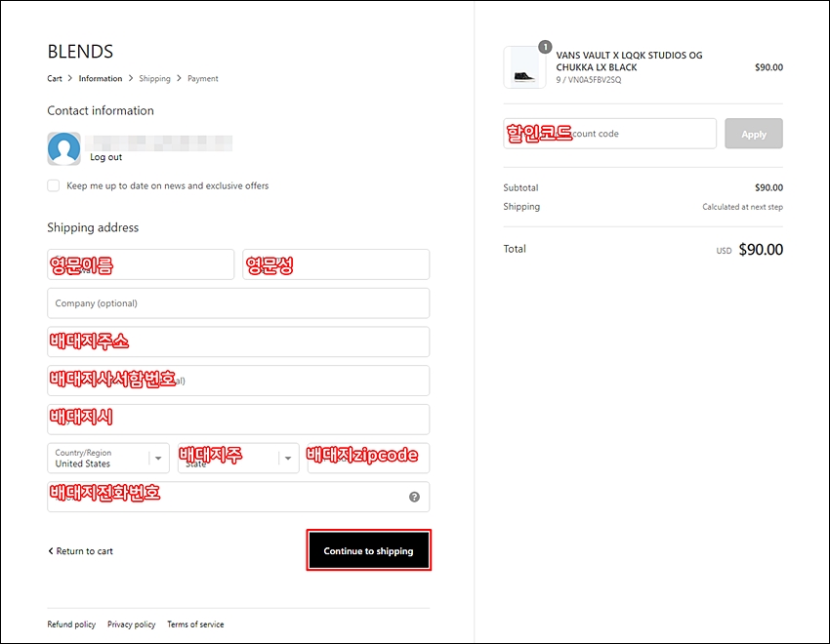The image size is (830, 644).
Task: Open the Privacy policy link
Action: pos(131,624)
